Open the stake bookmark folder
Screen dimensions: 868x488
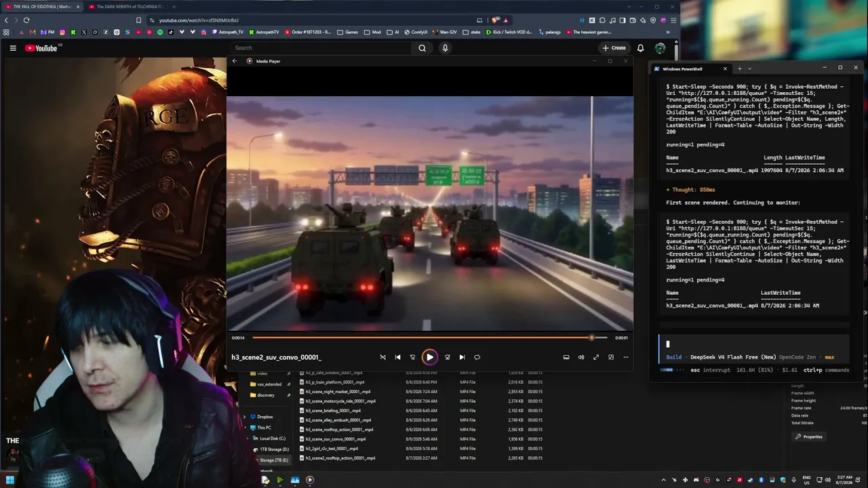coord(471,32)
